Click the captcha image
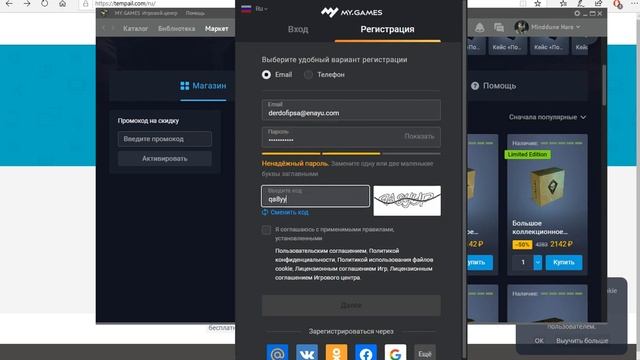 pyautogui.click(x=407, y=200)
